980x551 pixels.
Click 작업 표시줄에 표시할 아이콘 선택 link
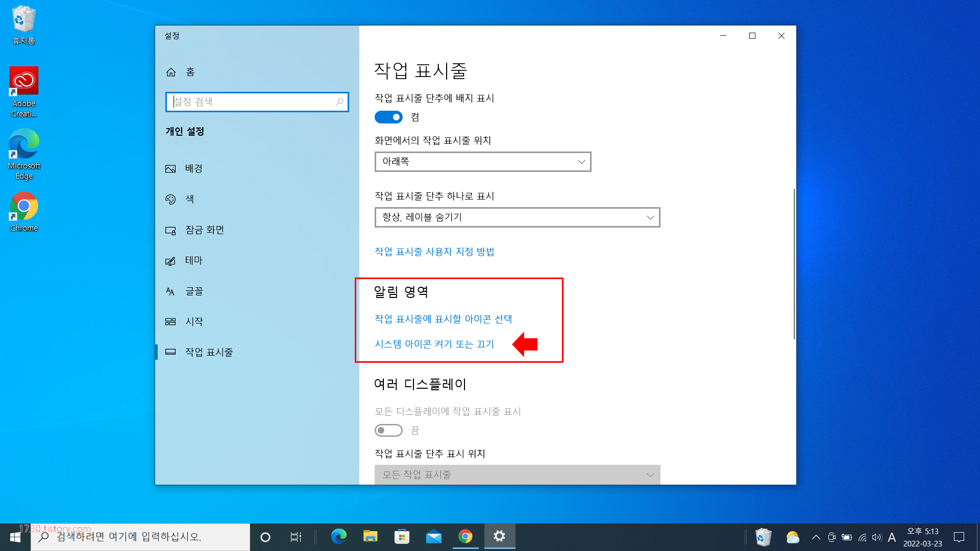click(443, 319)
